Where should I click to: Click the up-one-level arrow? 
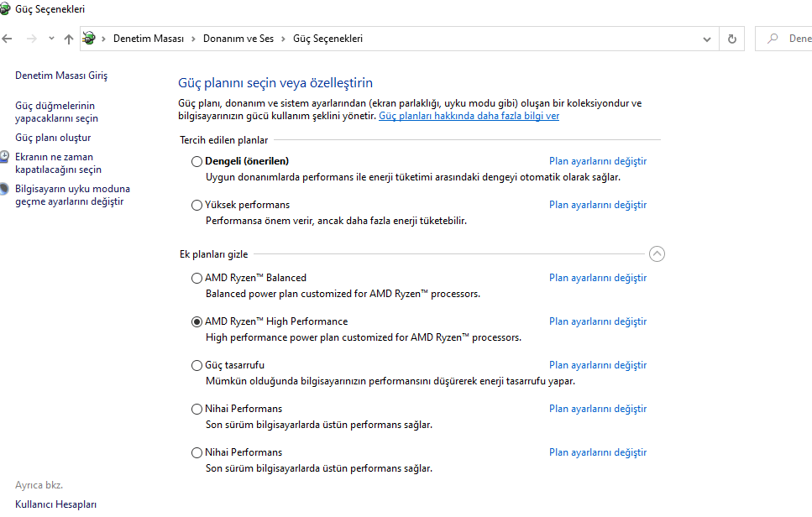pyautogui.click(x=69, y=39)
